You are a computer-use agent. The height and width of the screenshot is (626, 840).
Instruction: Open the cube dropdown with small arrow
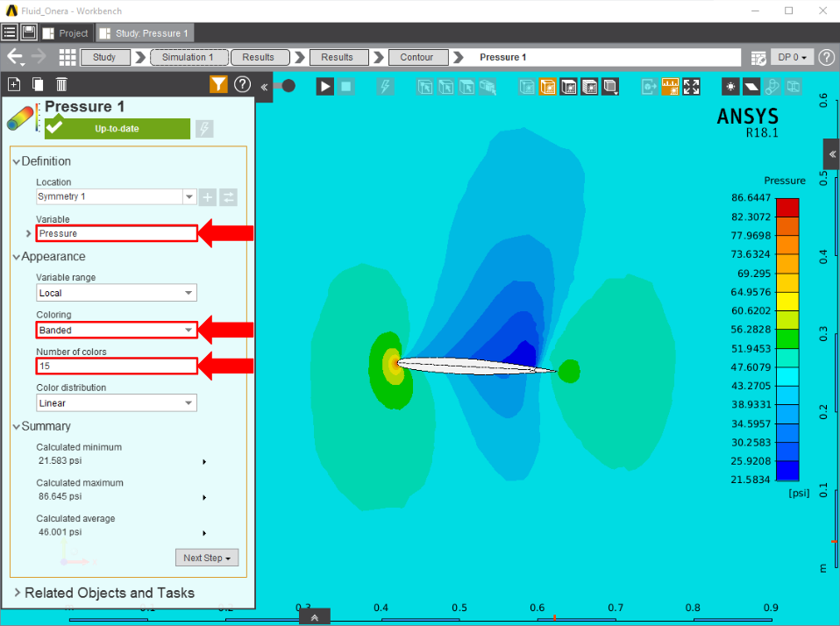(610, 86)
